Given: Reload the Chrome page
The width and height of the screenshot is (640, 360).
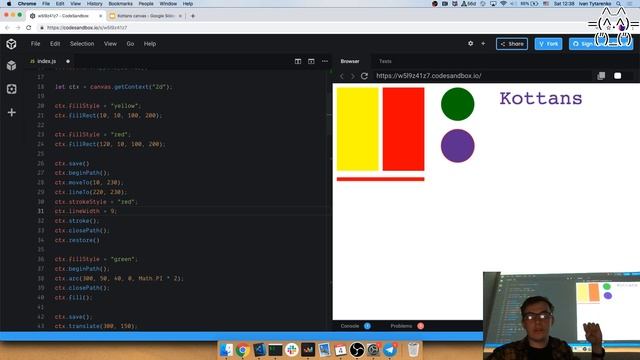Looking at the screenshot, I should (x=29, y=28).
